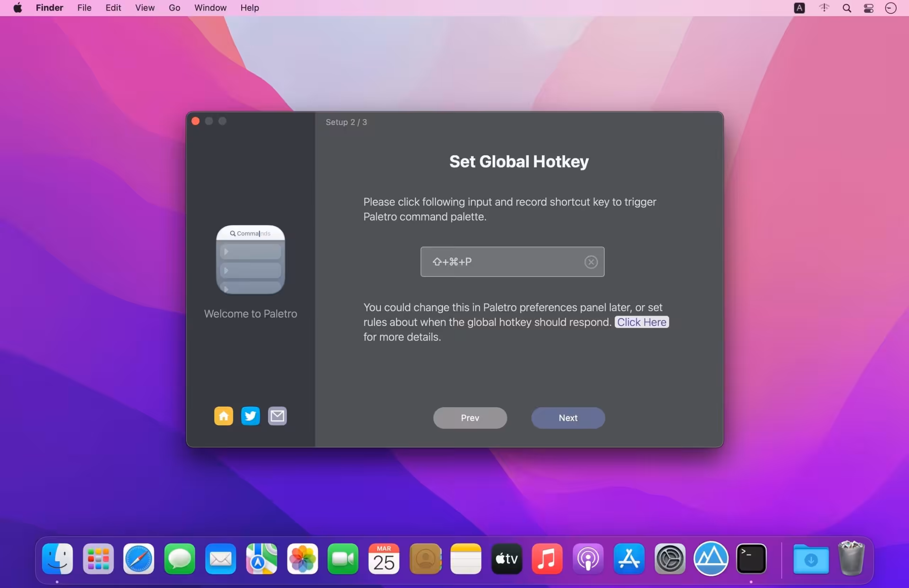Open Calendar showing MAR 25
The height and width of the screenshot is (588, 909).
click(x=384, y=559)
